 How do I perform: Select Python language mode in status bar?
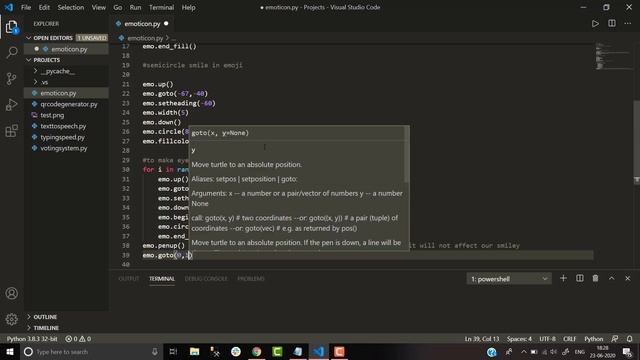593,339
